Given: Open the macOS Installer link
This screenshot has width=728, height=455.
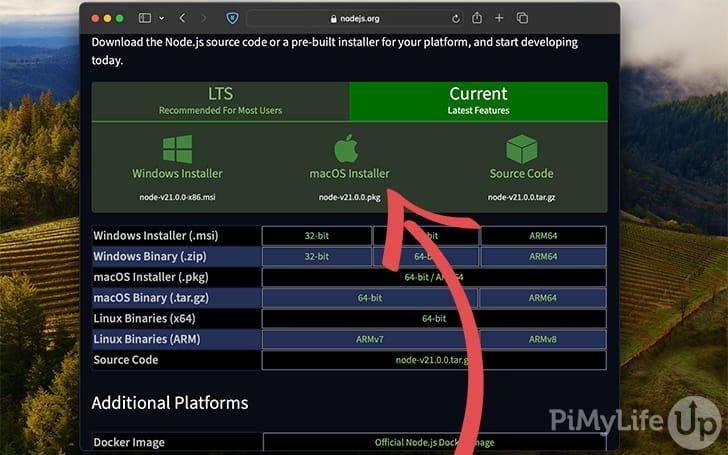Looking at the screenshot, I should [350, 174].
